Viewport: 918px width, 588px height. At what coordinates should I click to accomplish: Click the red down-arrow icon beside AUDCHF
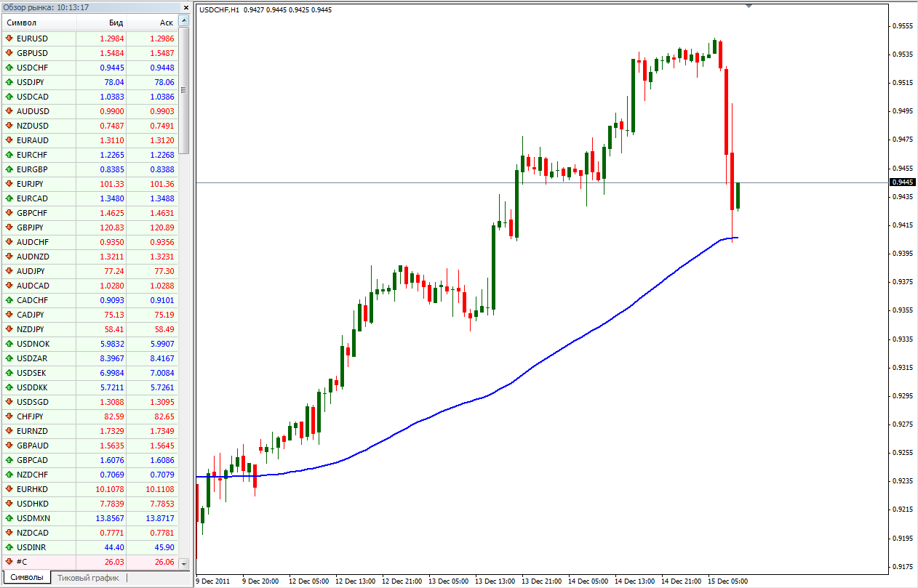(x=9, y=242)
